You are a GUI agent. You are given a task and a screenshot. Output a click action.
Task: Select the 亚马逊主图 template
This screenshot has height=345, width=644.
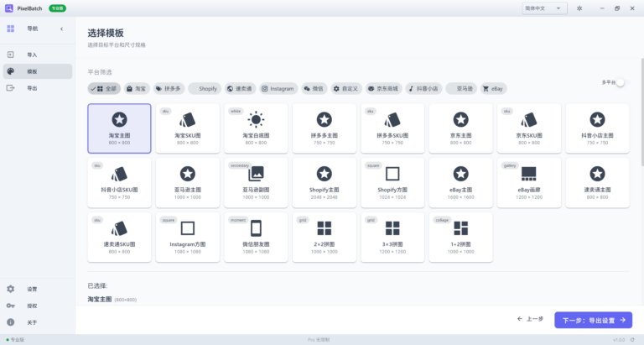click(188, 183)
